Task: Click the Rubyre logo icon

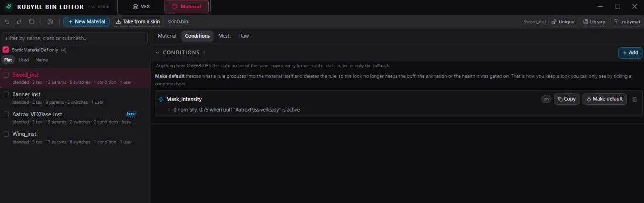Action: [9, 7]
